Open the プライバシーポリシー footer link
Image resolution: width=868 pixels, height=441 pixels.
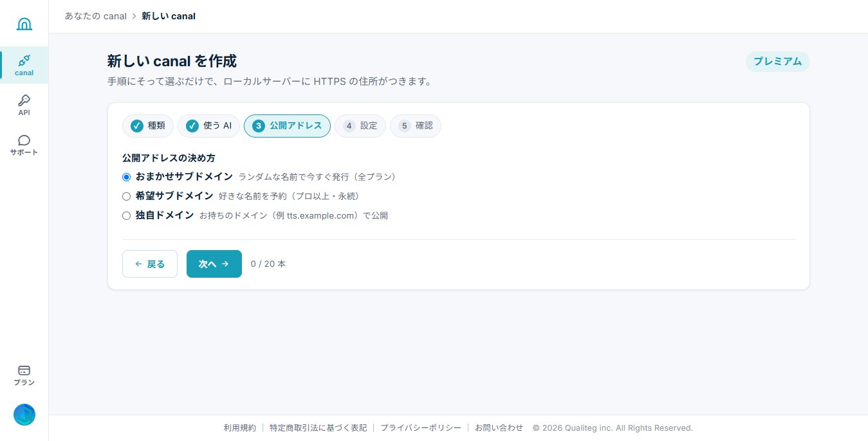[x=421, y=428]
